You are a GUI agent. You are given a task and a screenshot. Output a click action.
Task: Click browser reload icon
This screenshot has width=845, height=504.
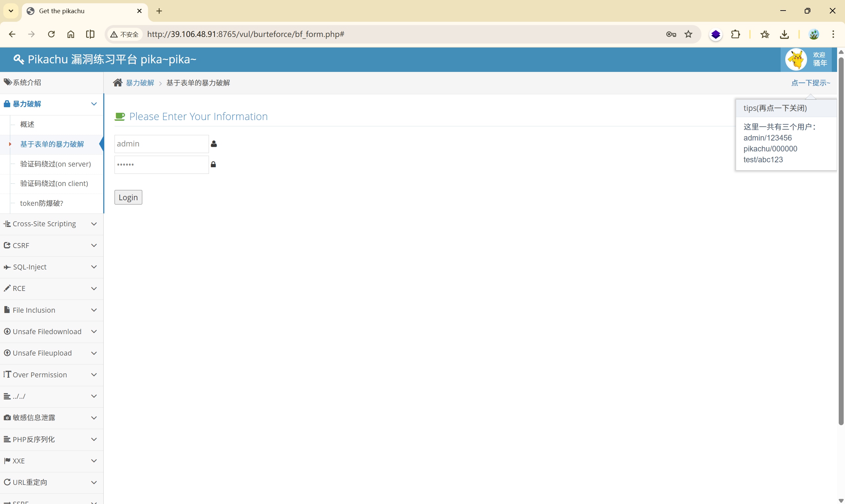51,34
